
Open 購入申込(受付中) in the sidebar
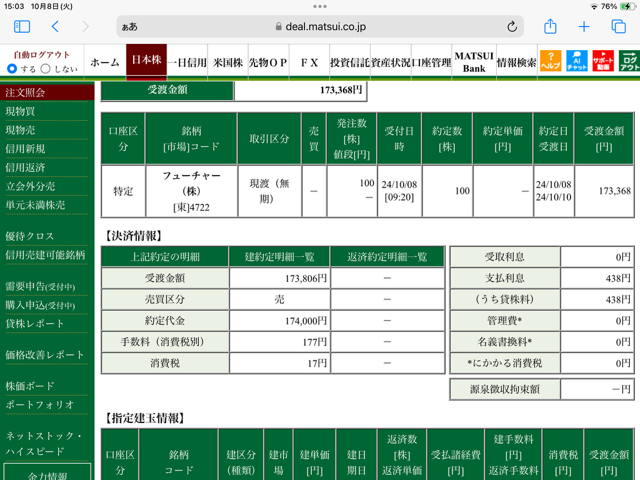pos(40,305)
